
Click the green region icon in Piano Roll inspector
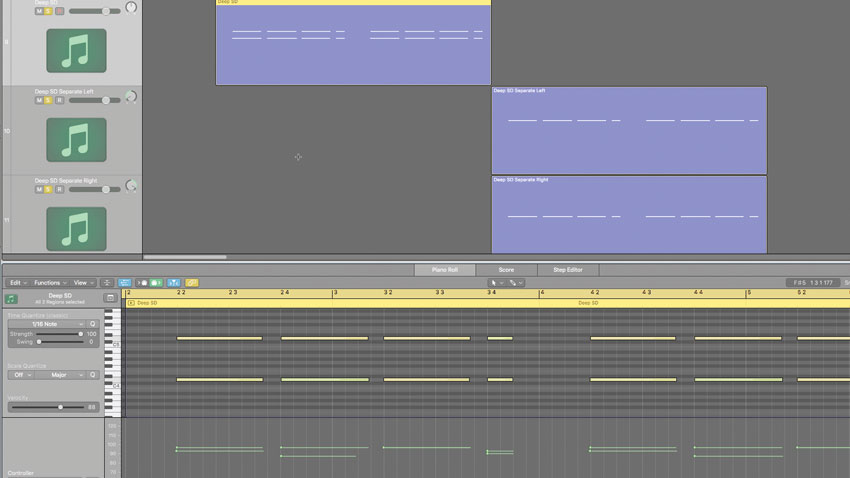[11, 299]
